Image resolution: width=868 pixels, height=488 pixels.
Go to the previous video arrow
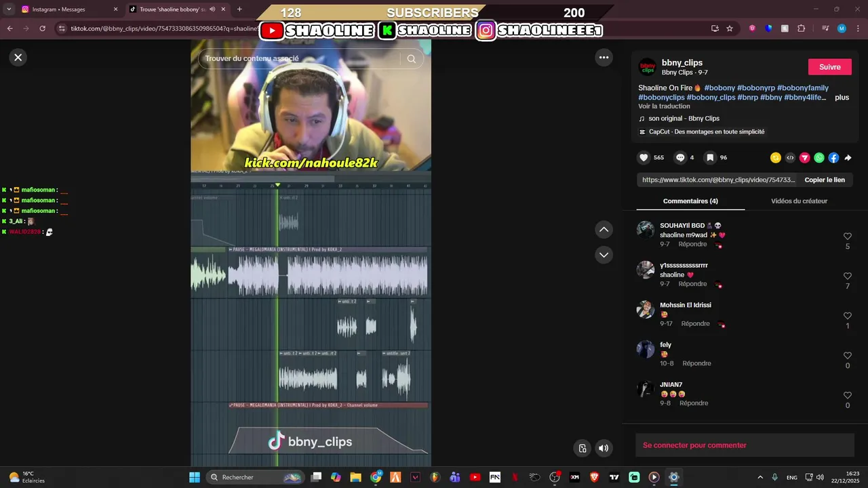(604, 230)
